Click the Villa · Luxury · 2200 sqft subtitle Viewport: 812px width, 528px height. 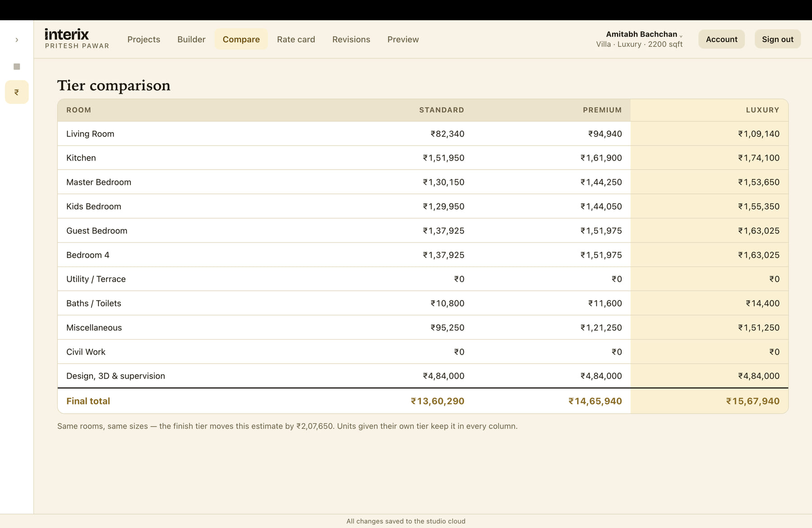pos(639,44)
